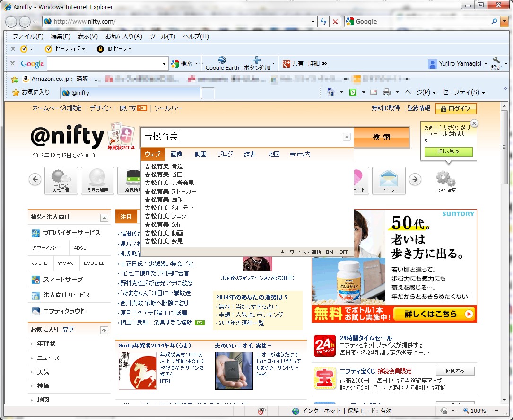Click the green 詳しく見る button
Screen dimensions: 513x420
pos(449,151)
